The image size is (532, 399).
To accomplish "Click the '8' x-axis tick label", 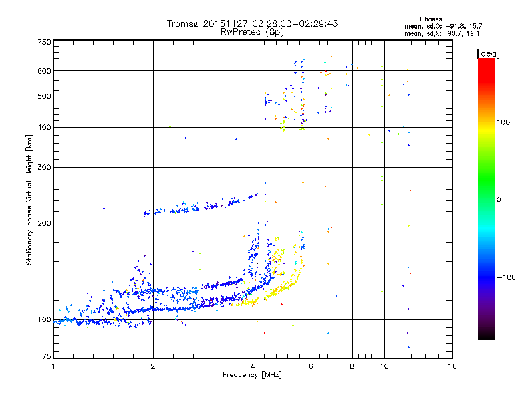I will [352, 366].
